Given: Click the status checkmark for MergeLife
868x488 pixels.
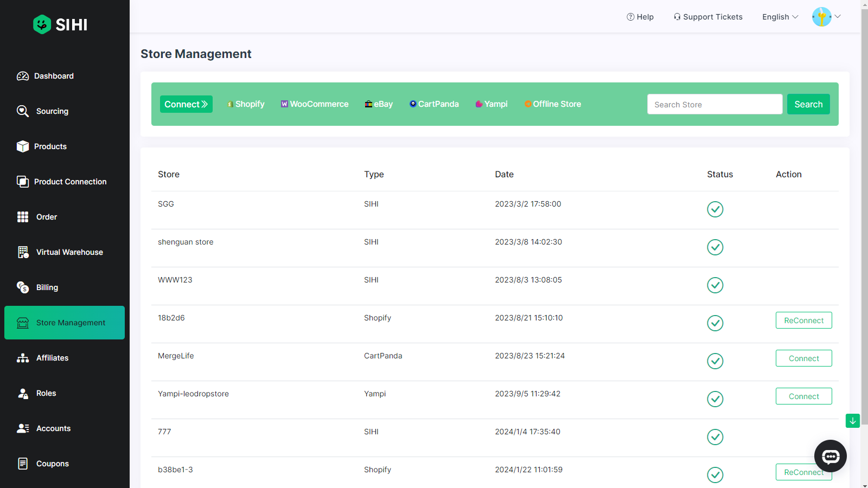Looking at the screenshot, I should (x=715, y=361).
